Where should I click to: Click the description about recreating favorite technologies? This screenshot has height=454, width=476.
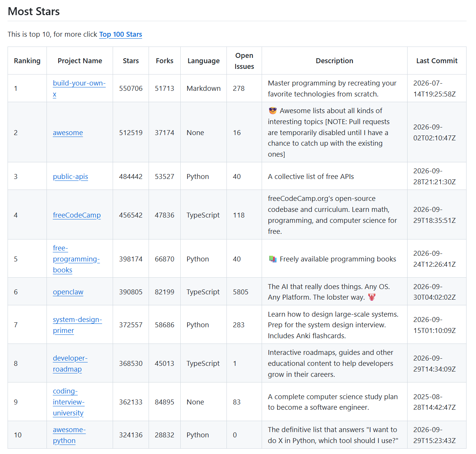point(332,89)
